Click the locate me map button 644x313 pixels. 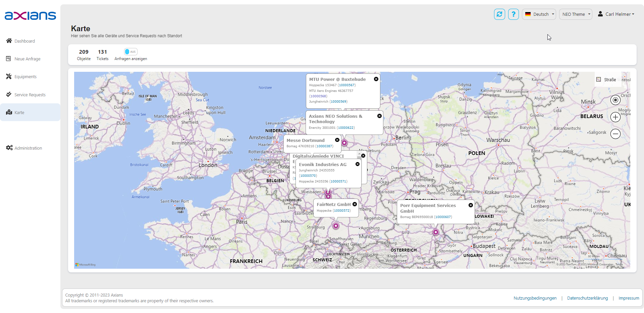coord(615,100)
